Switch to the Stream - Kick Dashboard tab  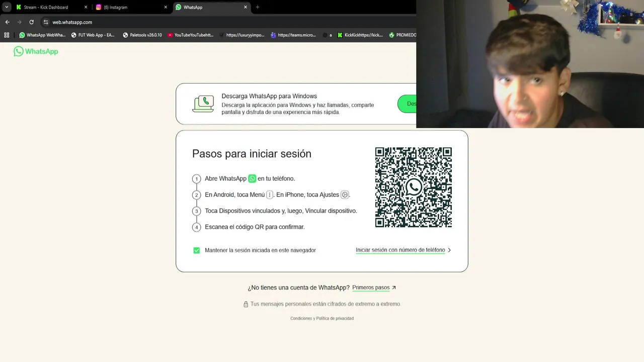[x=45, y=7]
